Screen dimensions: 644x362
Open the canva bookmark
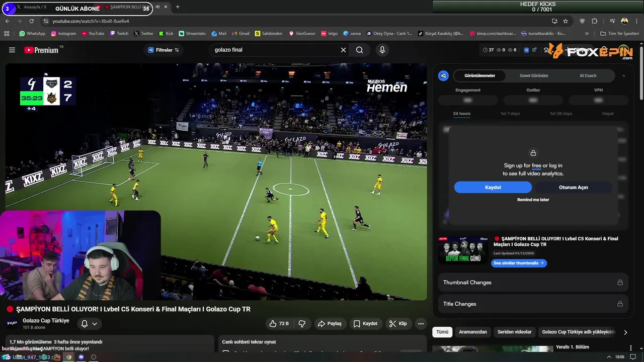tap(352, 34)
